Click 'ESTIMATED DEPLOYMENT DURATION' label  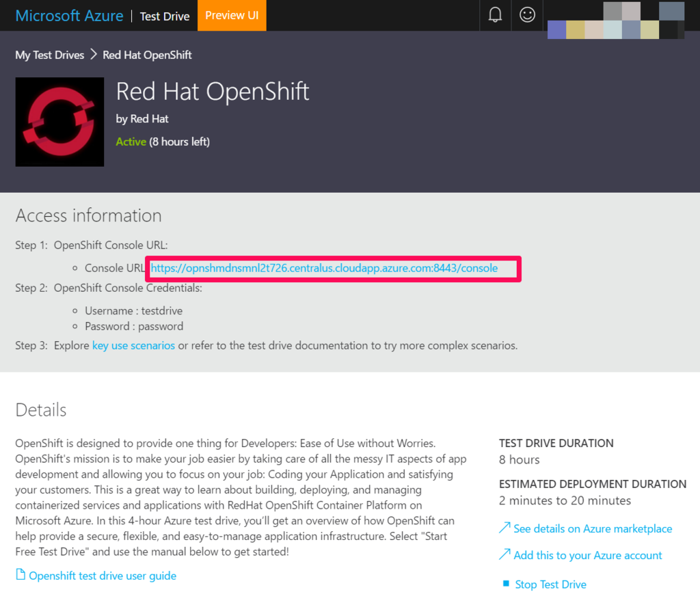pyautogui.click(x=593, y=484)
